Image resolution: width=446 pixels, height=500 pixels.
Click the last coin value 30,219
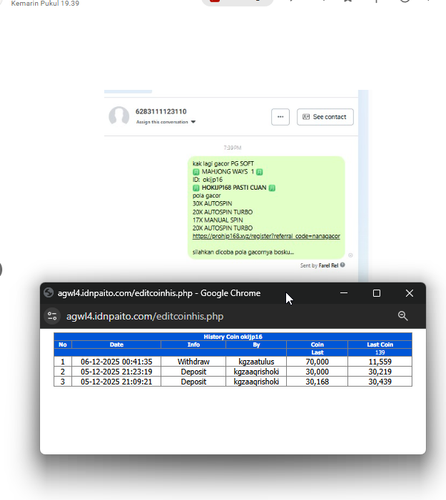[x=380, y=372]
